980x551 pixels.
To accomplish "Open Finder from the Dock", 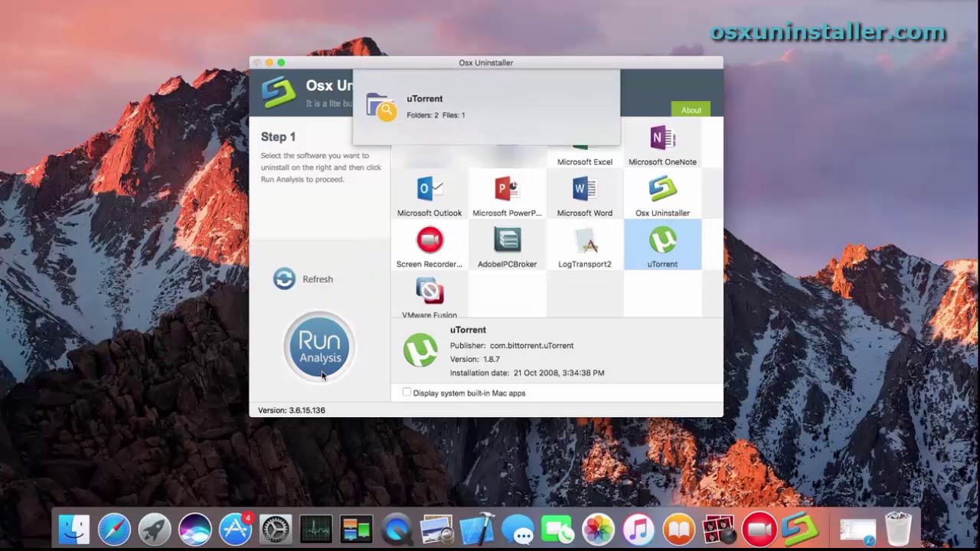I will [74, 530].
